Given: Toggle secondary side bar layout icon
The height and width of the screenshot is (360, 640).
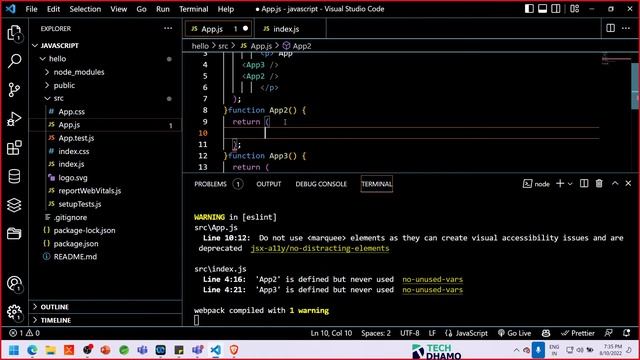Looking at the screenshot, I should (x=556, y=9).
